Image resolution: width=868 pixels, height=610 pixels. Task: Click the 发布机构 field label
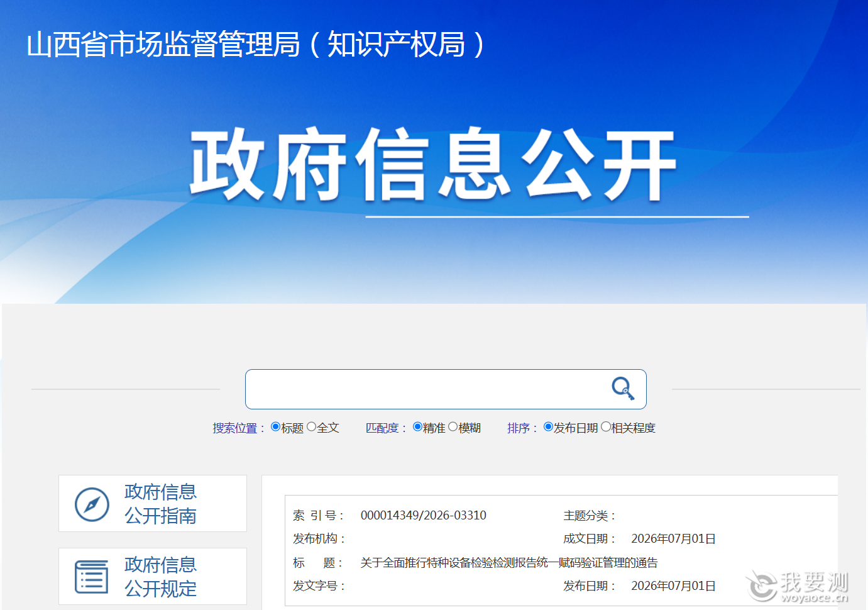[x=319, y=539]
